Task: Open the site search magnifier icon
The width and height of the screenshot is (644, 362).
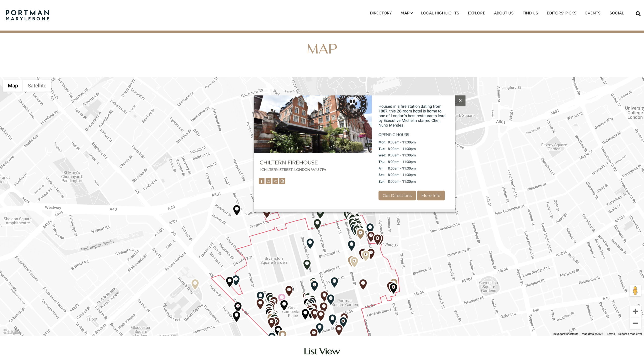Action: [x=638, y=14]
